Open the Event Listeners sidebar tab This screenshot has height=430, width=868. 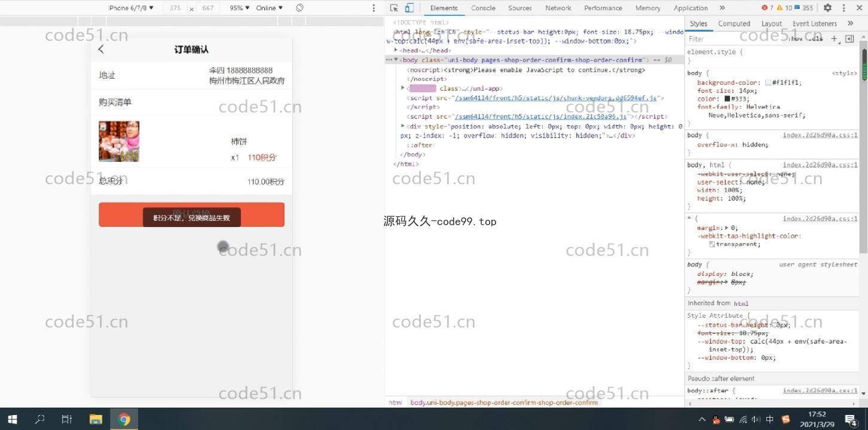(x=814, y=23)
